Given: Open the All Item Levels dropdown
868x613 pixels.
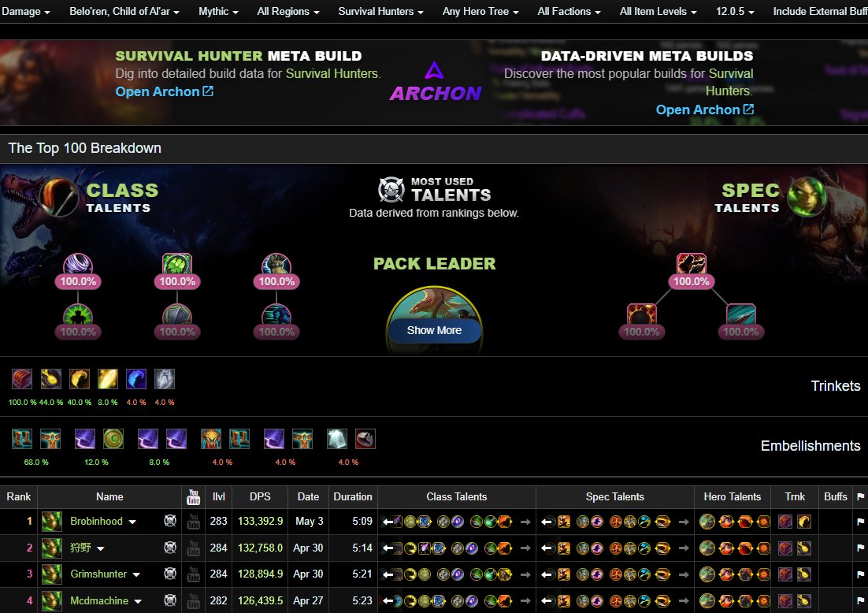Looking at the screenshot, I should point(658,12).
